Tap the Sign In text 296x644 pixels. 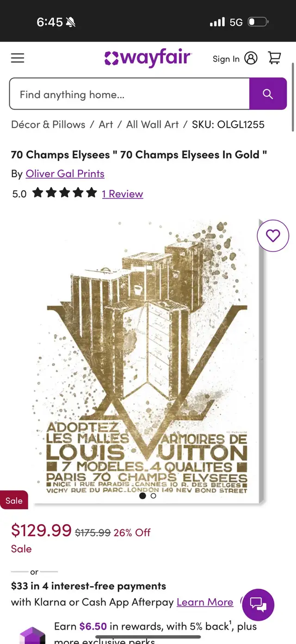(x=226, y=59)
